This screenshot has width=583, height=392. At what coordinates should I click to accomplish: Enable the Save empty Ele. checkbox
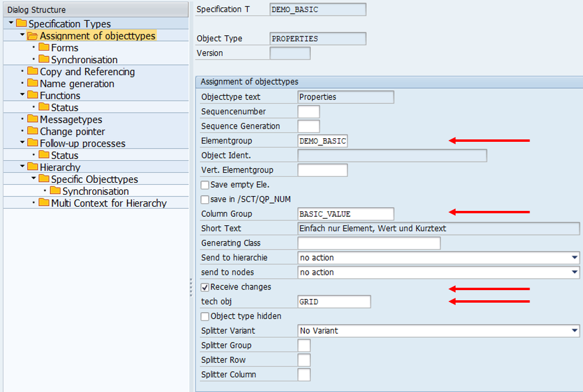coord(205,185)
